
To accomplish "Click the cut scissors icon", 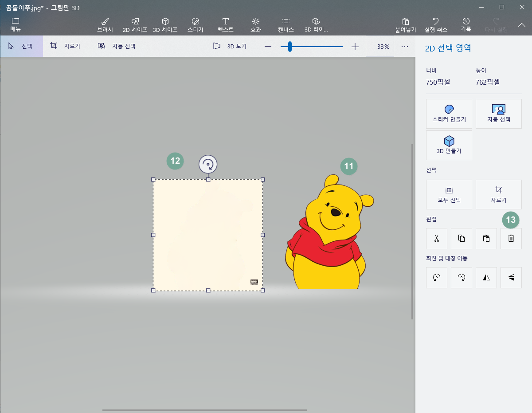I will [x=437, y=239].
